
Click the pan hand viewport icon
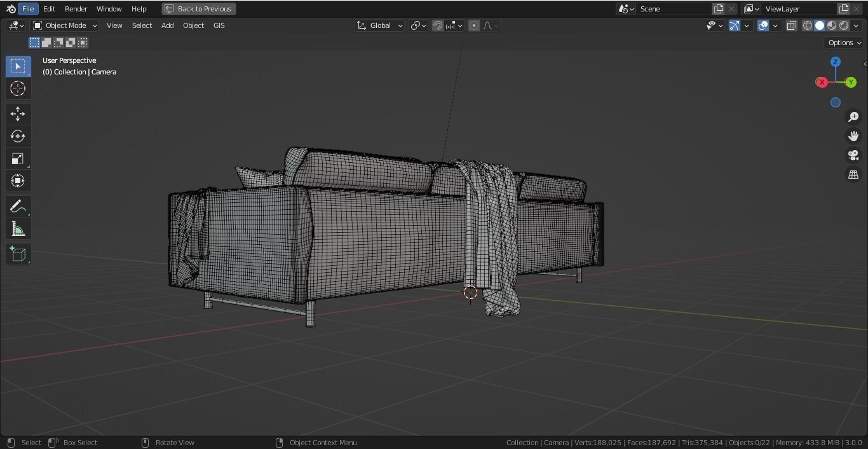853,136
